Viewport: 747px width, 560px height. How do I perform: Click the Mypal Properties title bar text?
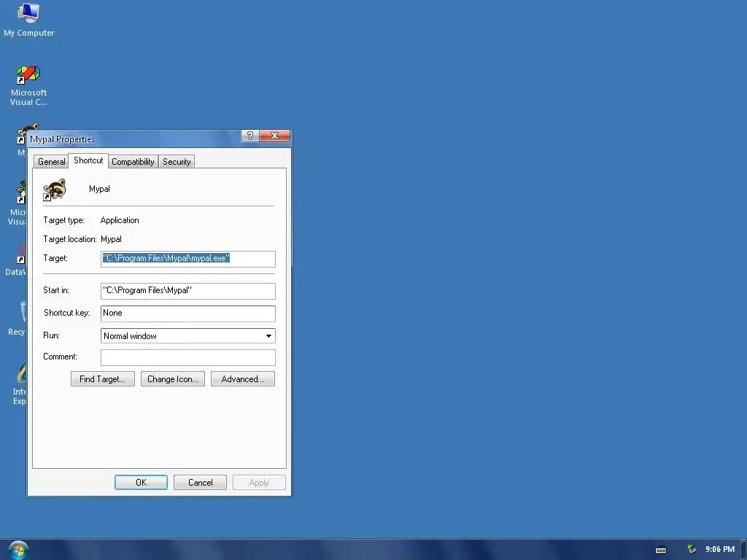tap(62, 139)
